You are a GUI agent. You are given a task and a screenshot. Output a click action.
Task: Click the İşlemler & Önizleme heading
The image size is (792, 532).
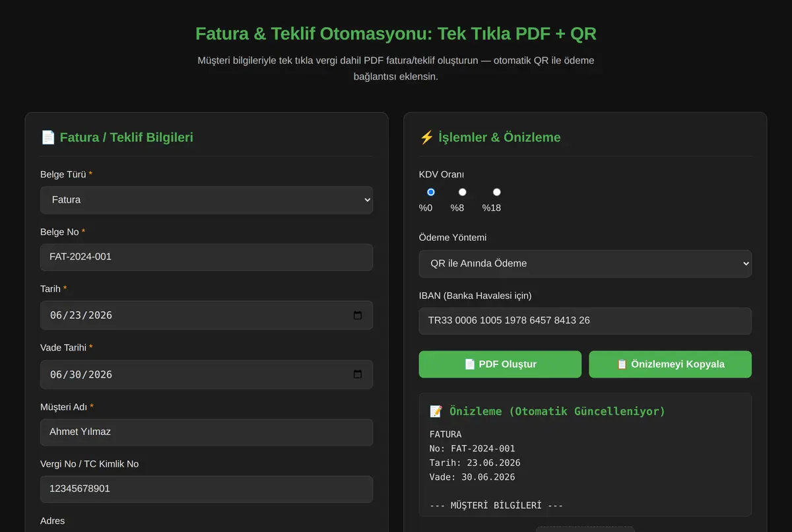click(x=490, y=137)
